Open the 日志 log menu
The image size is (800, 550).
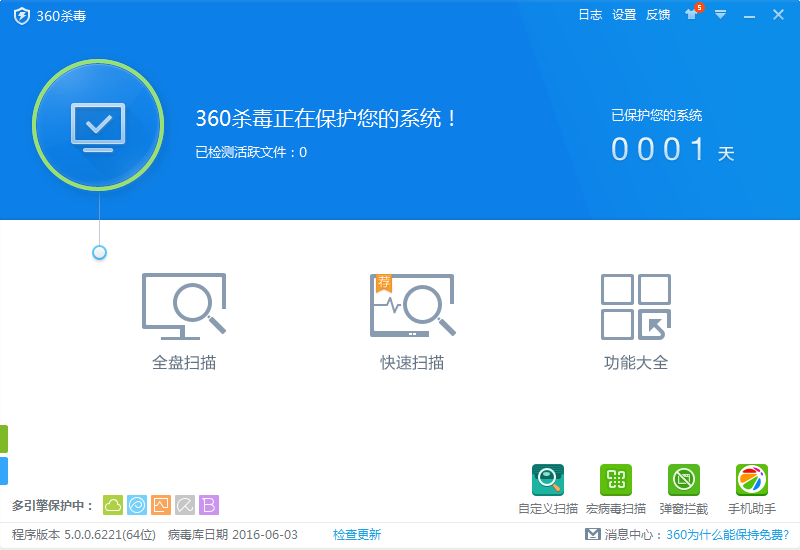coord(590,15)
